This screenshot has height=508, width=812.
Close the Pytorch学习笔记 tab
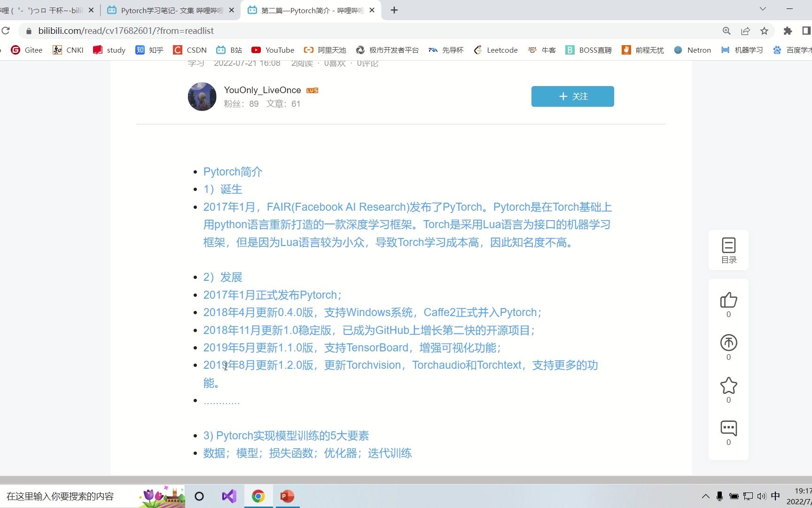[x=231, y=10]
